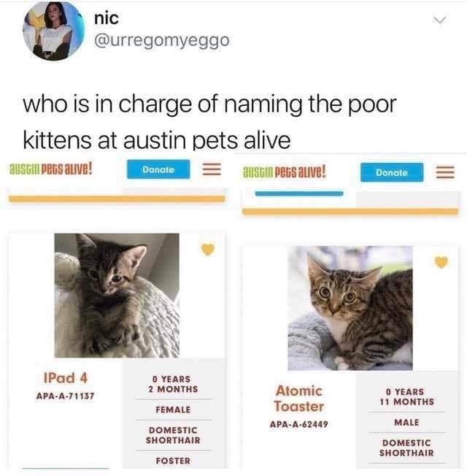Click the right Austin Pets Alive logo
Screen dimensions: 467x476
(285, 172)
